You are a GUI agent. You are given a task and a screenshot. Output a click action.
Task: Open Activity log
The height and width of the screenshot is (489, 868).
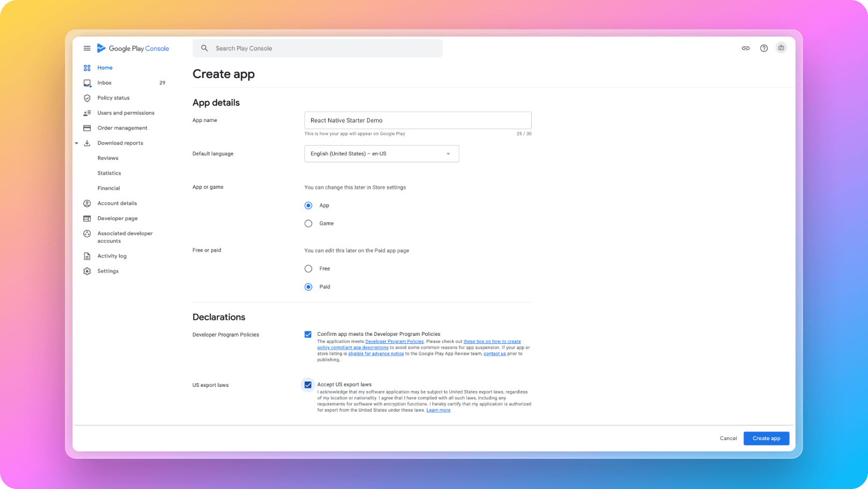tap(112, 256)
